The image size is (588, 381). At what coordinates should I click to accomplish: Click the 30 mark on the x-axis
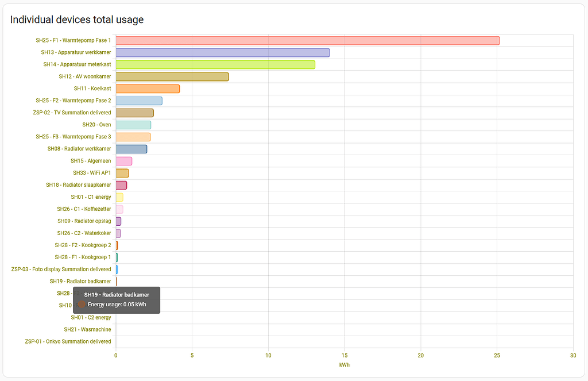(x=572, y=355)
